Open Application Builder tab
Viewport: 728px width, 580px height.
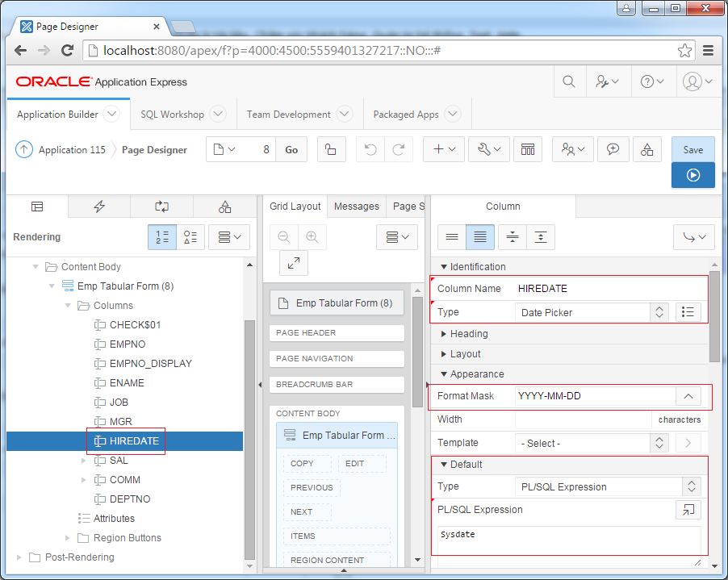(x=57, y=114)
